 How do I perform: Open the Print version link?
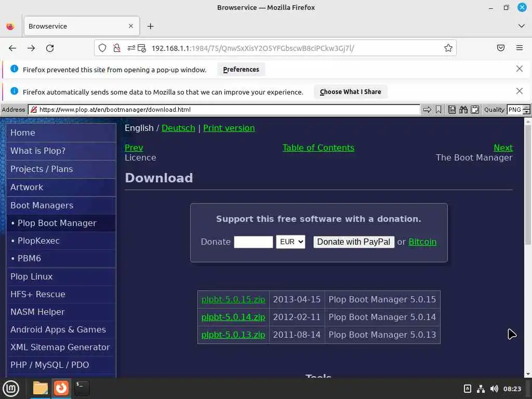pyautogui.click(x=229, y=128)
